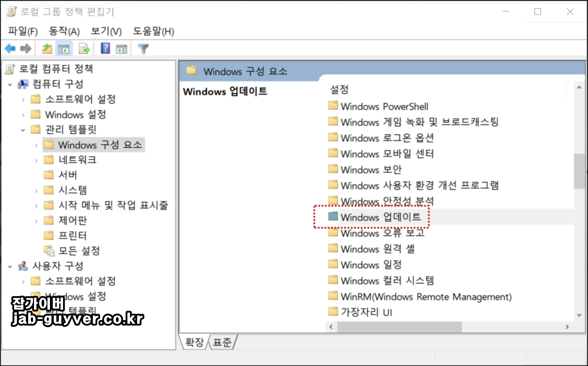Expand 소프트웨어 설정 under 컴퓨터 구성
Image resolution: width=588 pixels, height=366 pixels.
click(x=23, y=100)
